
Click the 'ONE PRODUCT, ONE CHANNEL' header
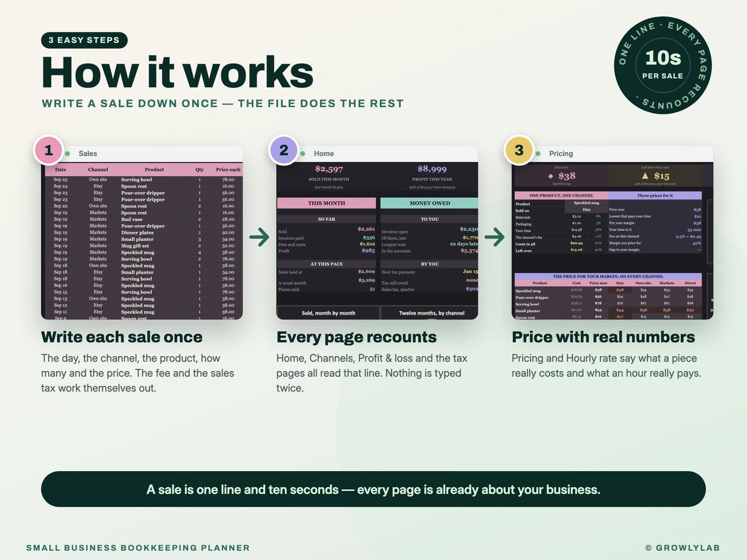[561, 195]
